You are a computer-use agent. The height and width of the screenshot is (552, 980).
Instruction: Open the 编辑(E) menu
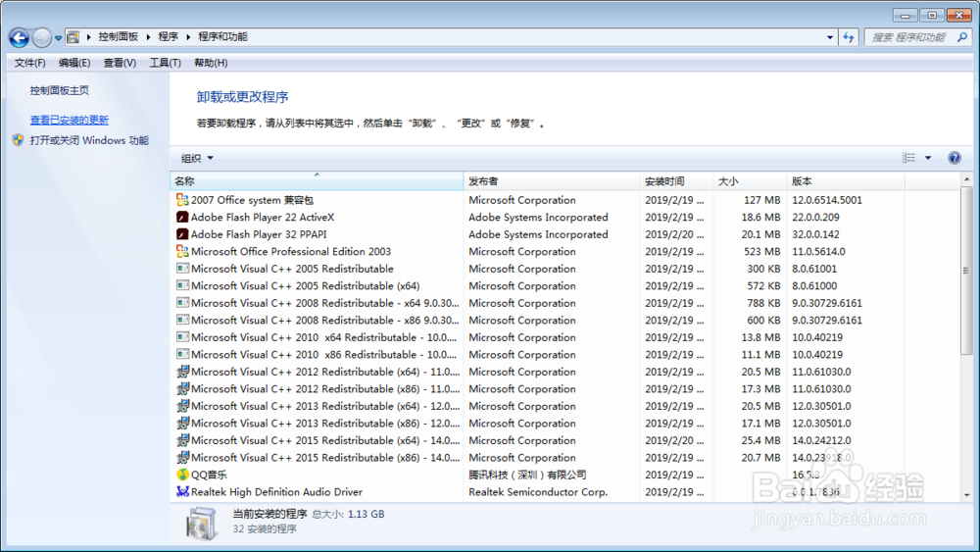point(74,63)
